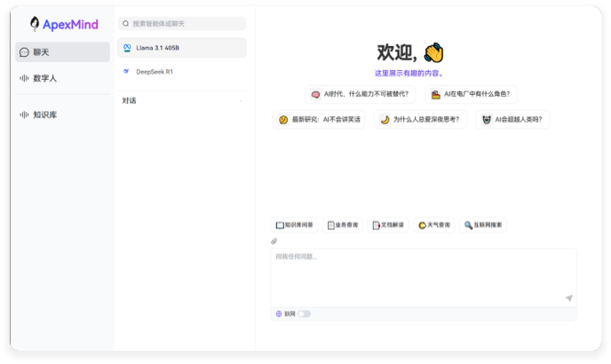Click the paperclip attachment icon

[274, 241]
